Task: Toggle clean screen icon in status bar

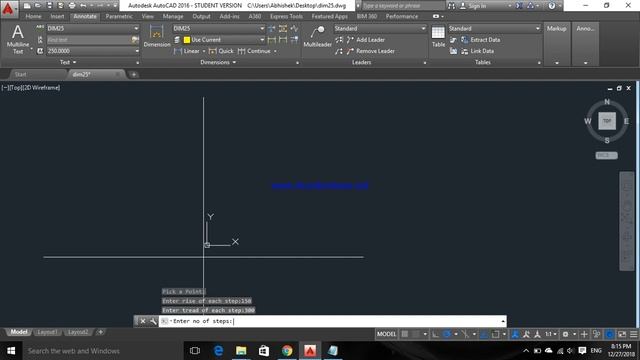Action: coord(622,334)
